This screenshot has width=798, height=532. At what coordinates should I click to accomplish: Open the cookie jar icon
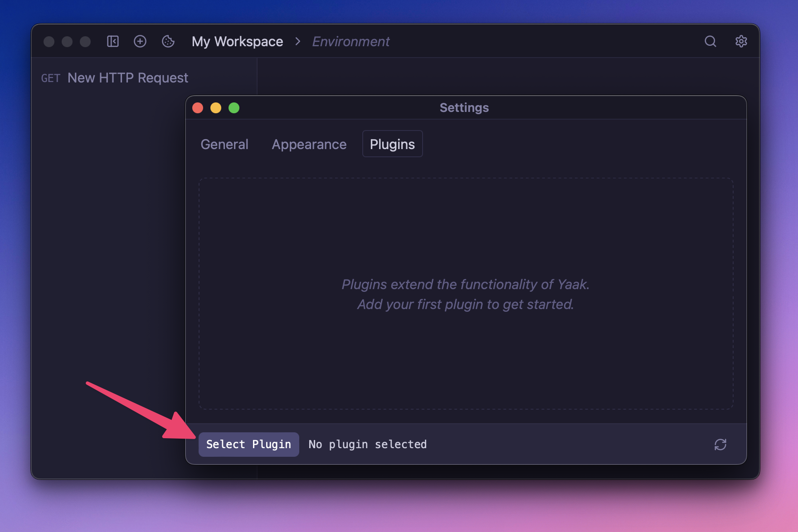168,41
